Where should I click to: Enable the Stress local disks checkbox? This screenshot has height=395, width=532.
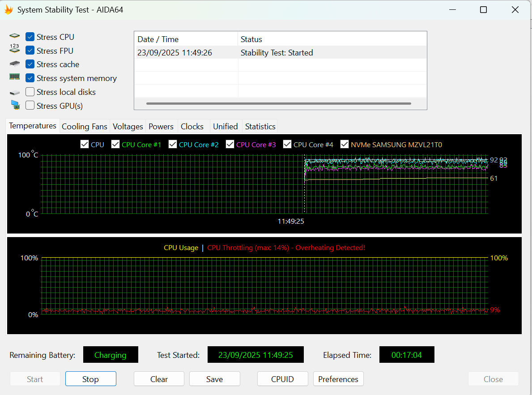30,92
